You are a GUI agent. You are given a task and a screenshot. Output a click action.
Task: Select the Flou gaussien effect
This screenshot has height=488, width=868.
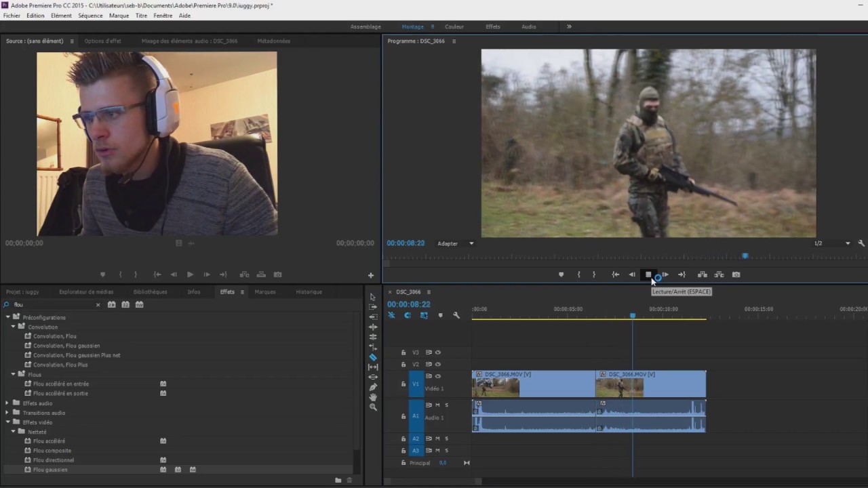pos(50,469)
